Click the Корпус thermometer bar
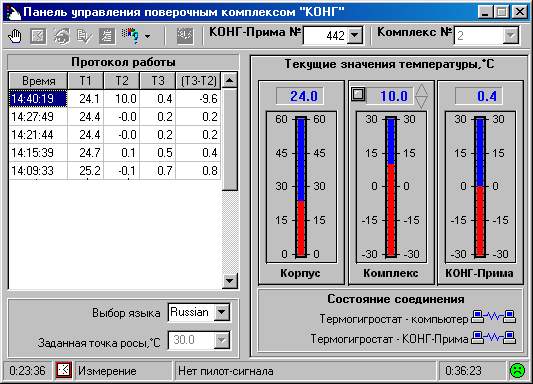533x384 pixels. coord(301,187)
